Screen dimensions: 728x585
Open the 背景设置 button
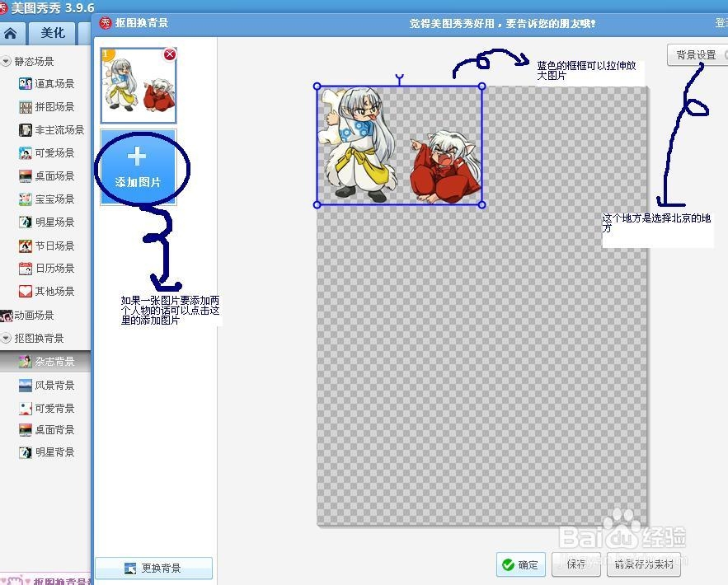click(x=697, y=54)
